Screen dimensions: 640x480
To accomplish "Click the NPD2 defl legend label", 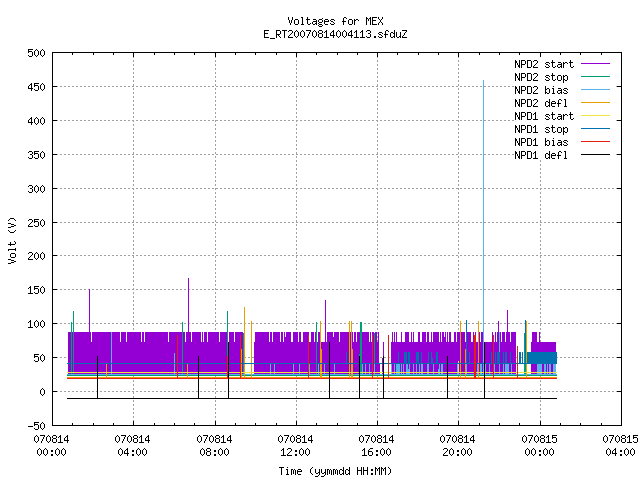I will [x=541, y=103].
